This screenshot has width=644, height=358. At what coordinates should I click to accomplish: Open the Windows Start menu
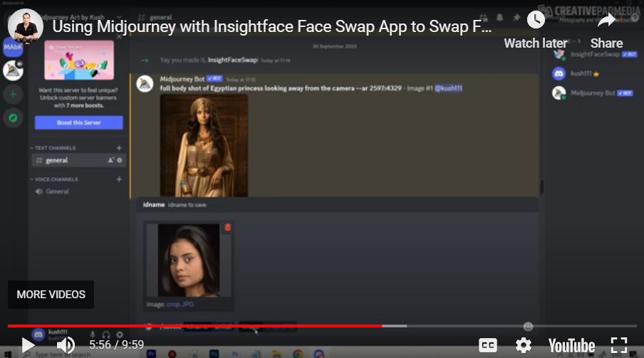point(8,354)
